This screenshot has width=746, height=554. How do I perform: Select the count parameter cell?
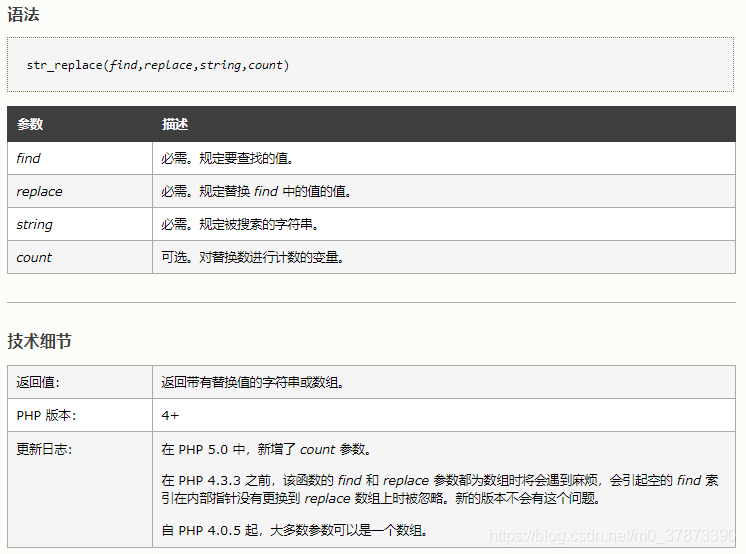(80, 257)
